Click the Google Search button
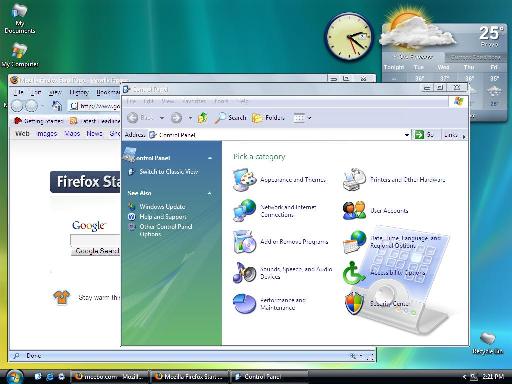 pyautogui.click(x=96, y=251)
